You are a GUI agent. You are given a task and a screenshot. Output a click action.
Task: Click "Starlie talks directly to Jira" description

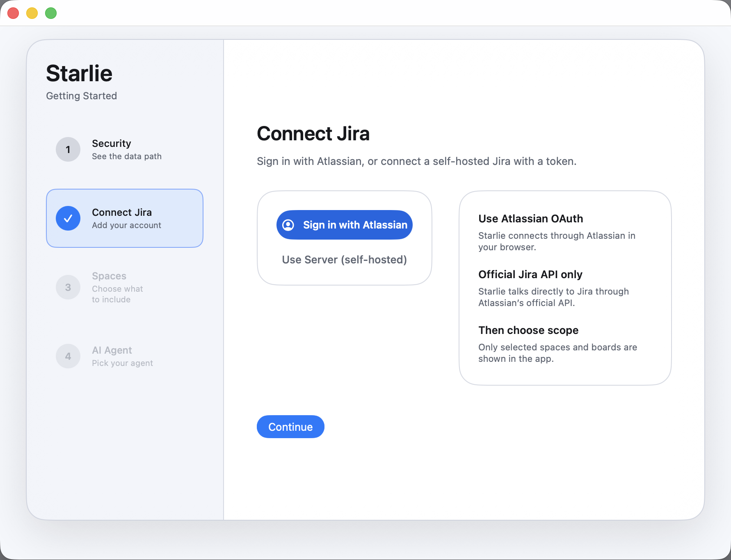553,297
